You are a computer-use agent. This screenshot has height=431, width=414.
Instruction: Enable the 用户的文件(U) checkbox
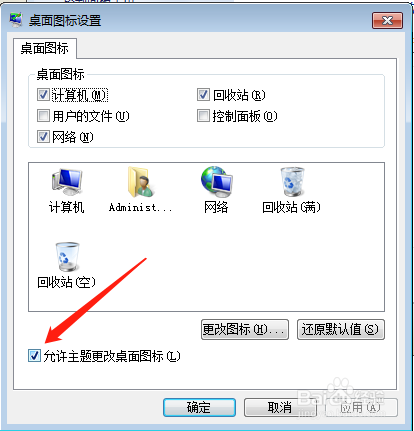point(43,116)
